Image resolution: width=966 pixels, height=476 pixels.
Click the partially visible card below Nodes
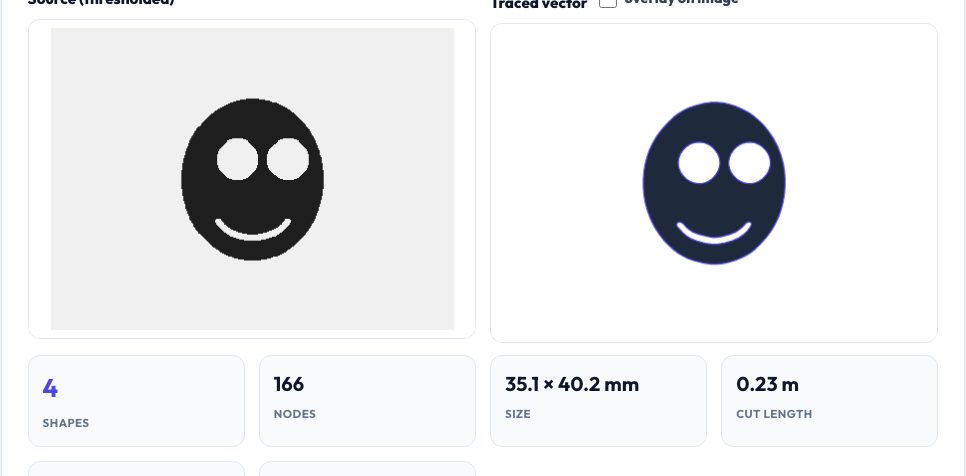[x=367, y=469]
